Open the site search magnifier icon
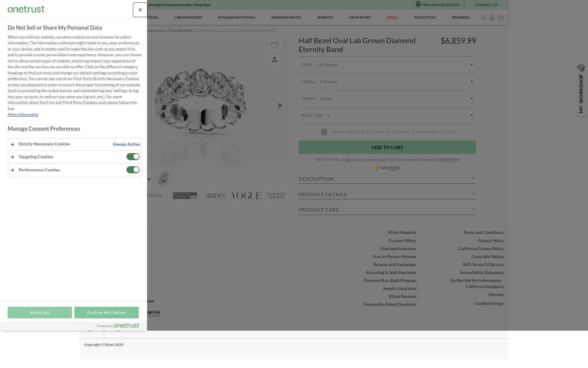Screen dimensions: 588x368 tap(483, 18)
